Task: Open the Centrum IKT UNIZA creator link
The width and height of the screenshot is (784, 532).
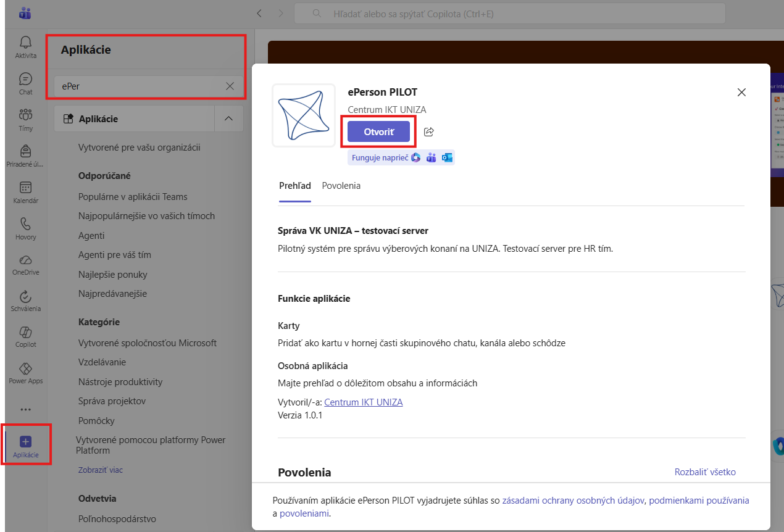Action: click(x=364, y=402)
